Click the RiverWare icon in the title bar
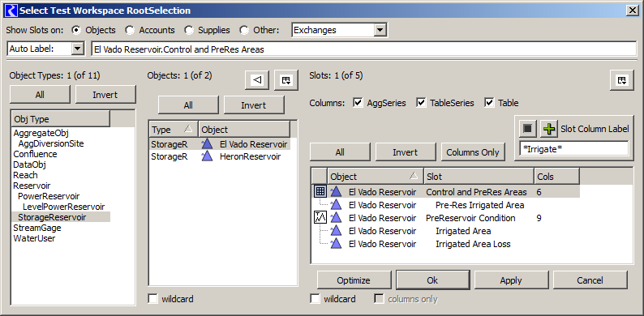This screenshot has height=316, width=644. pos(12,11)
